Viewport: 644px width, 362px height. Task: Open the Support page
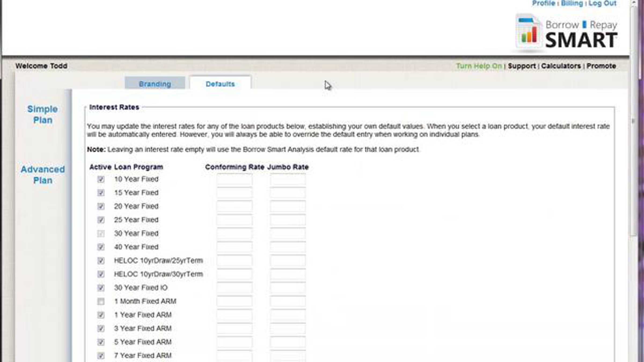[522, 66]
